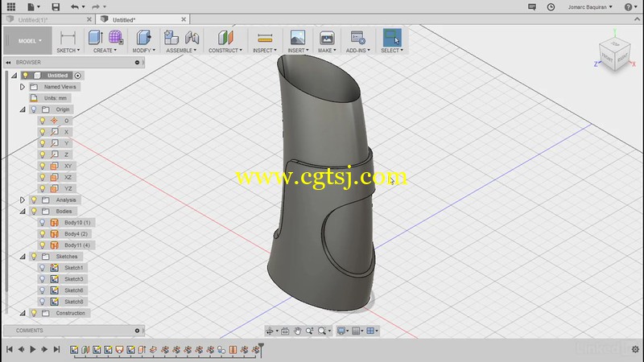Screen dimensions: 644x362
Task: Expand the Analysis folder
Action: (x=23, y=200)
